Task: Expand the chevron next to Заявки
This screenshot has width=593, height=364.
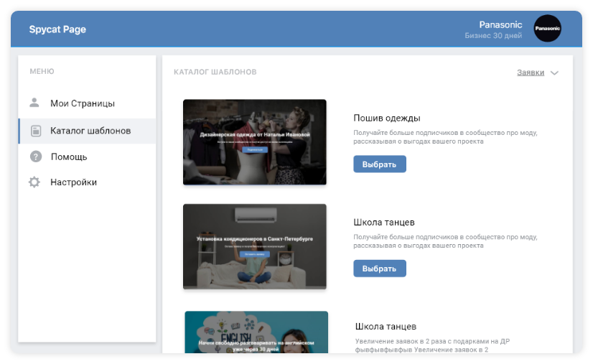Action: pos(554,73)
